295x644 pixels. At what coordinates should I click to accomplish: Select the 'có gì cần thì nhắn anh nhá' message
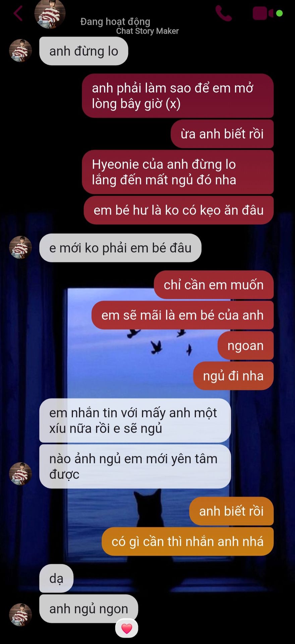point(188,541)
